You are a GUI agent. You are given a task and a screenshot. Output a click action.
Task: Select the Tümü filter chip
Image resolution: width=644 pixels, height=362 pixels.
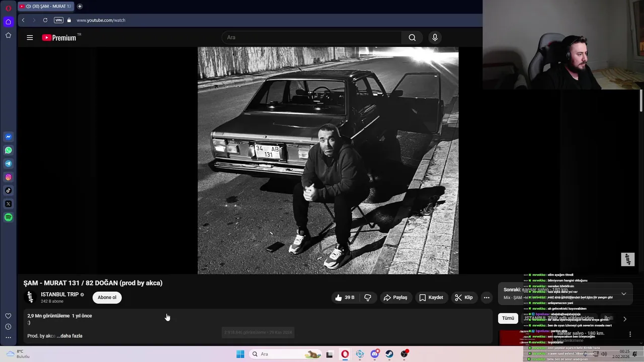point(508,318)
